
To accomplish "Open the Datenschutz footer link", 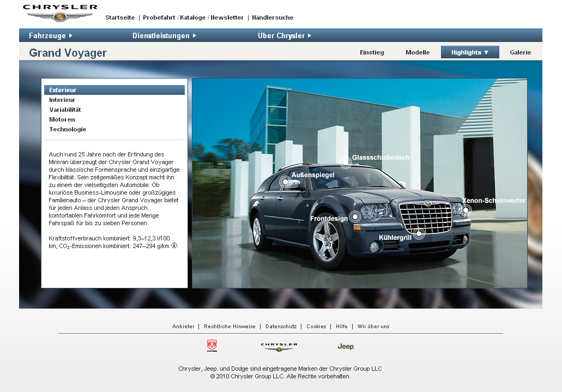I will [281, 327].
